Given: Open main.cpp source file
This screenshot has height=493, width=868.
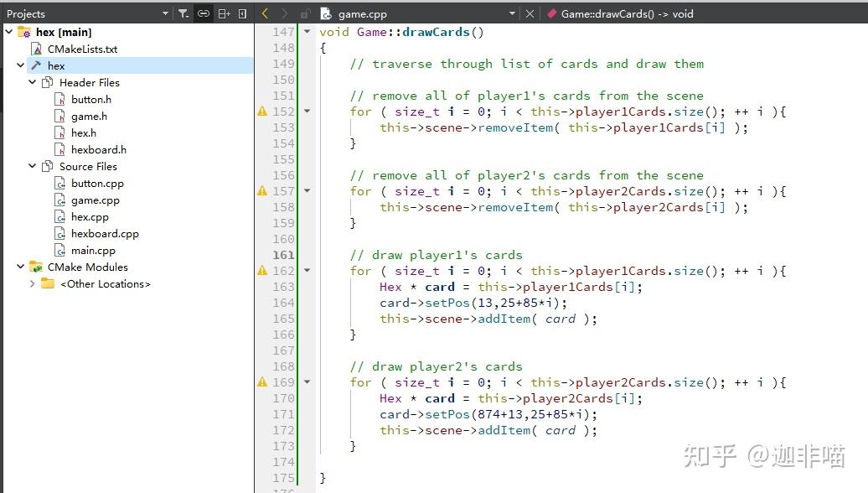Looking at the screenshot, I should [93, 251].
